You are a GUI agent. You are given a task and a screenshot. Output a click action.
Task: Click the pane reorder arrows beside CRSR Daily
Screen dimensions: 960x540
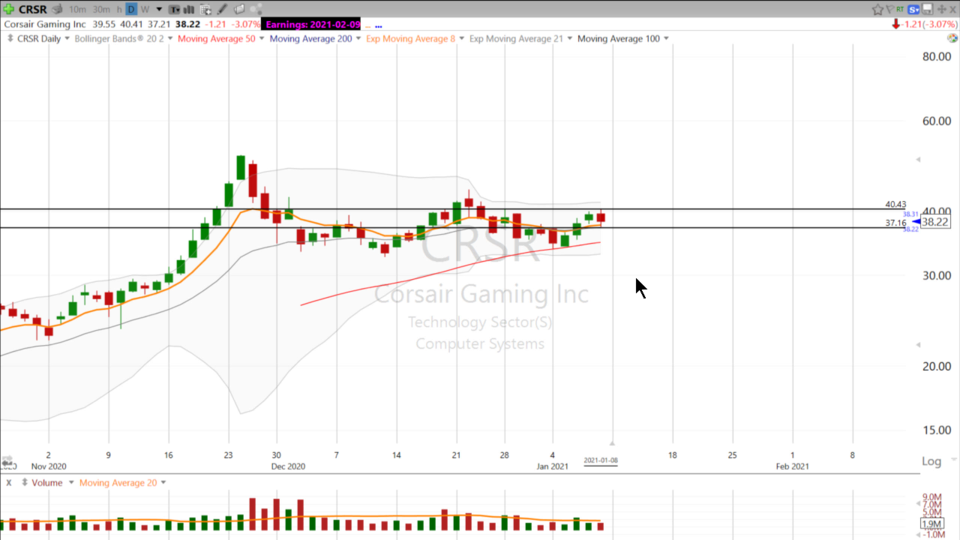tap(10, 38)
